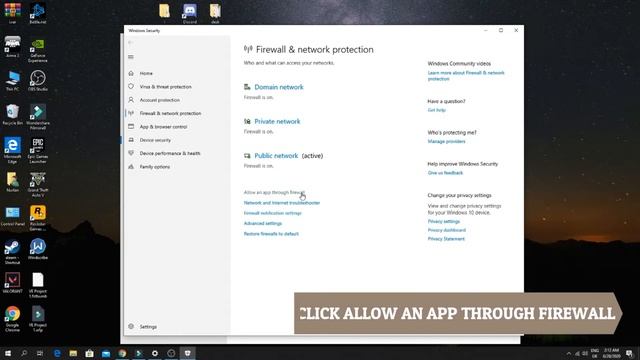The image size is (640, 360).
Task: Click Restore firewalls to default
Action: (x=271, y=234)
